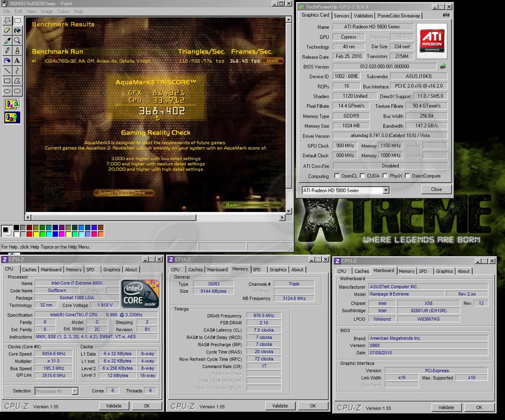
Task: Select the Pick Color eyedropper tool
Action: [x=7, y=40]
